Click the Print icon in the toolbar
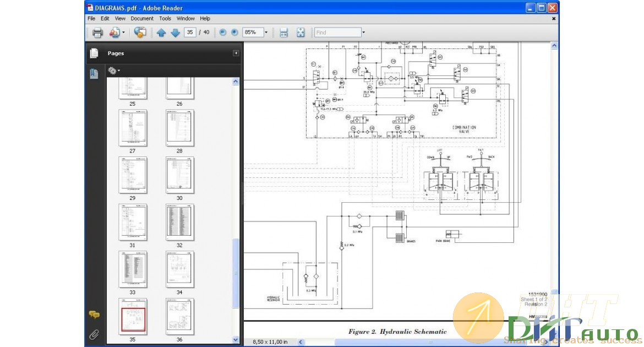644x347 pixels. 97,32
